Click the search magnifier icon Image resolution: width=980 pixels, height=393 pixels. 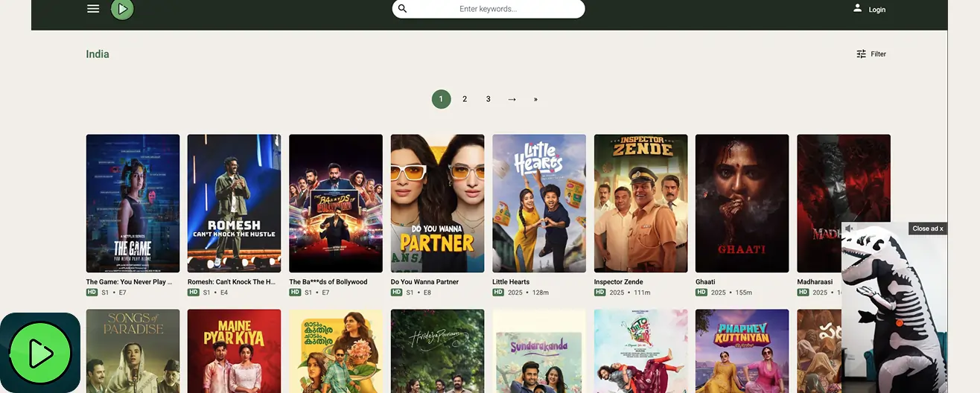click(403, 9)
